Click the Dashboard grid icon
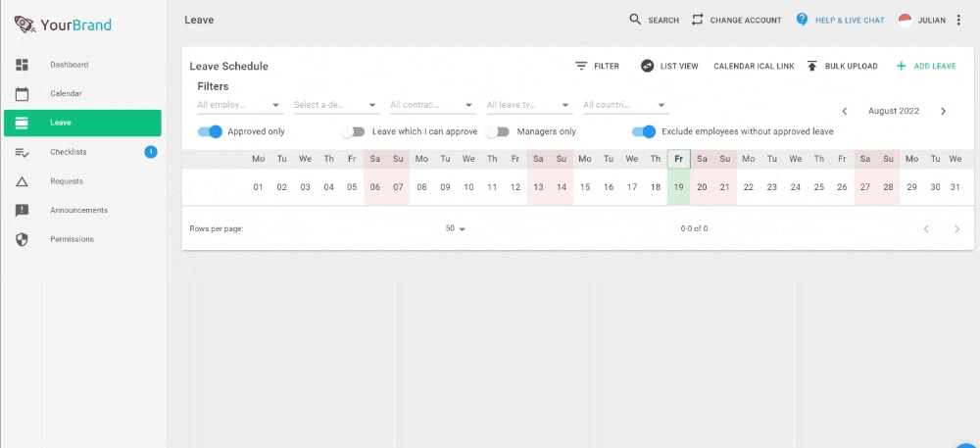 [22, 65]
